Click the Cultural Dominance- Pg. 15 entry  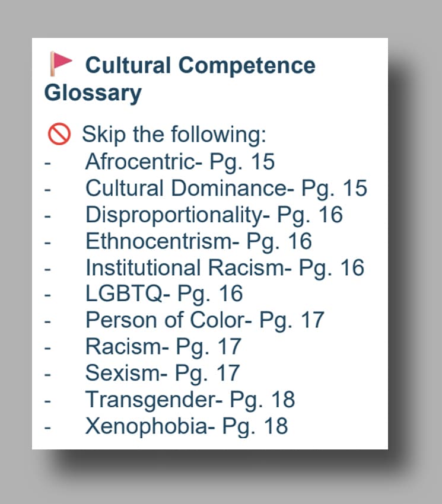(226, 188)
